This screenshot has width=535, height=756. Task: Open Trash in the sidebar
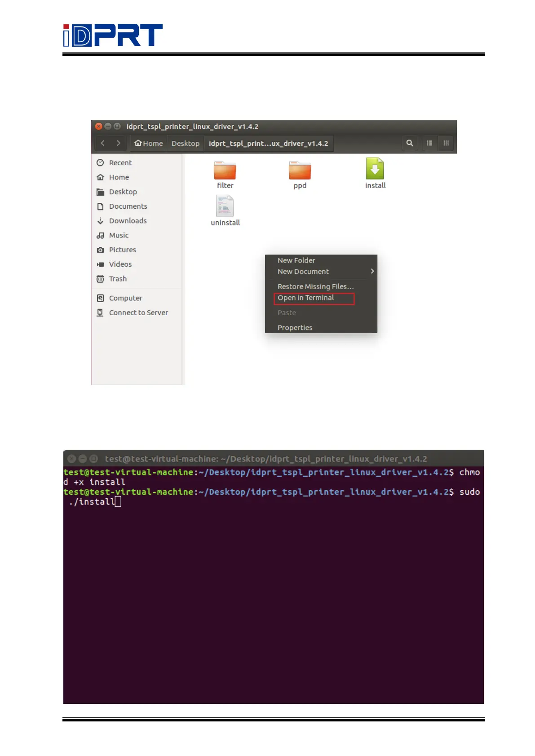(x=118, y=279)
